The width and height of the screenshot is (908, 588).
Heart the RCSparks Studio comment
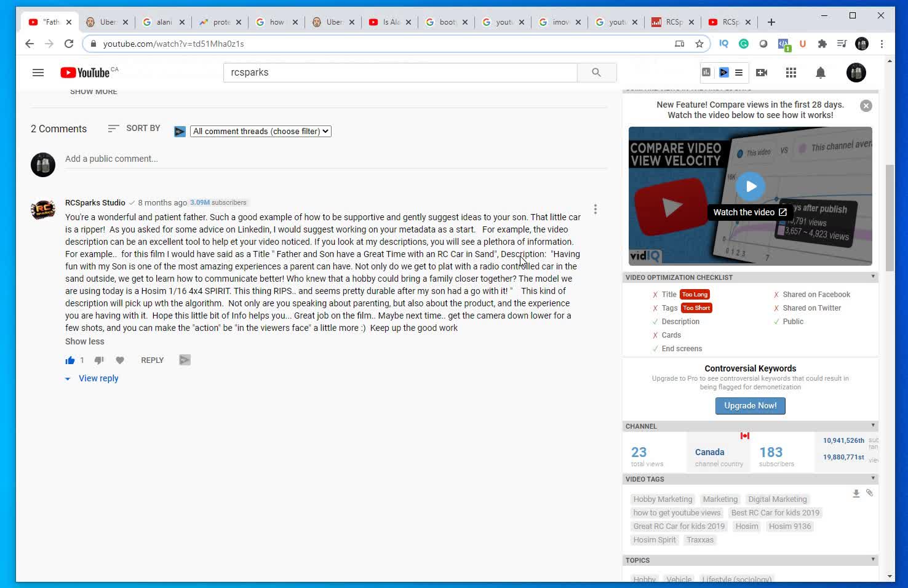120,360
